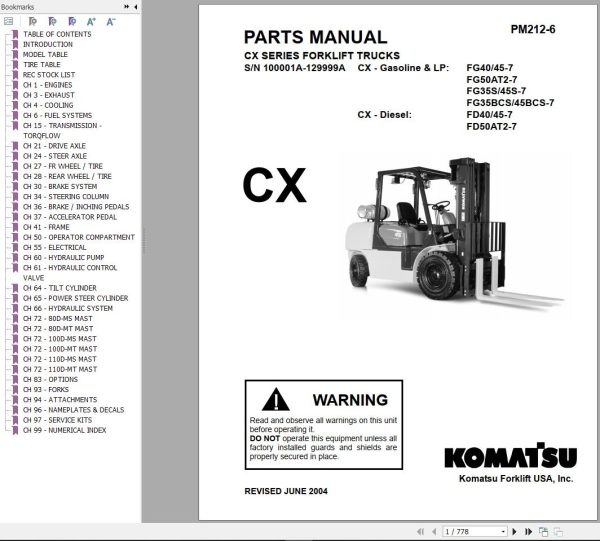The image size is (600, 541).
Task: Open the MODEL TABLE bookmark
Action: 45,54
